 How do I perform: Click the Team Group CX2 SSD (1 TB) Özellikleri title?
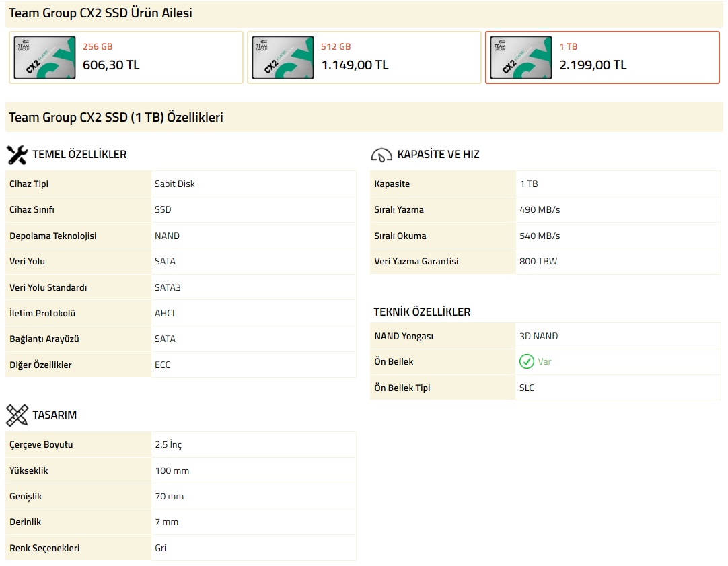[x=116, y=117]
